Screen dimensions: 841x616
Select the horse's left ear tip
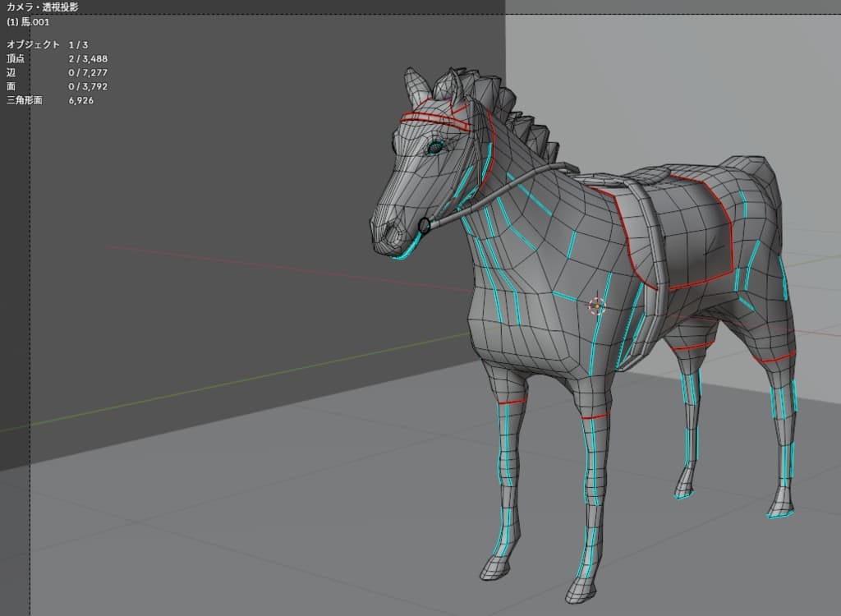412,76
